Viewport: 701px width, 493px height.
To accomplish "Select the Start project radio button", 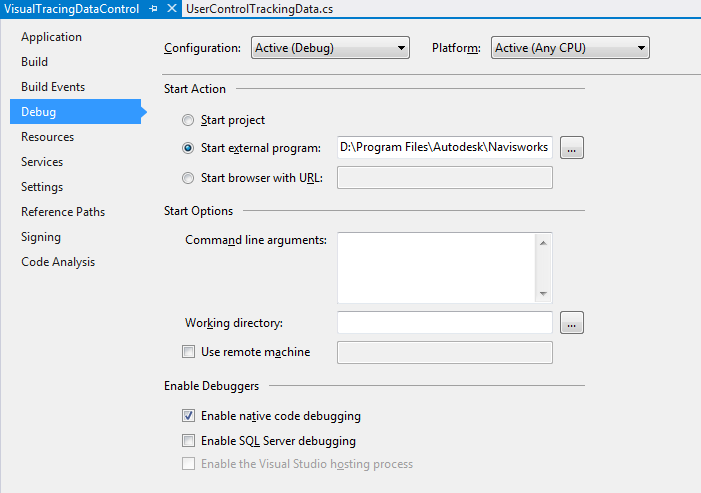I will tap(188, 121).
